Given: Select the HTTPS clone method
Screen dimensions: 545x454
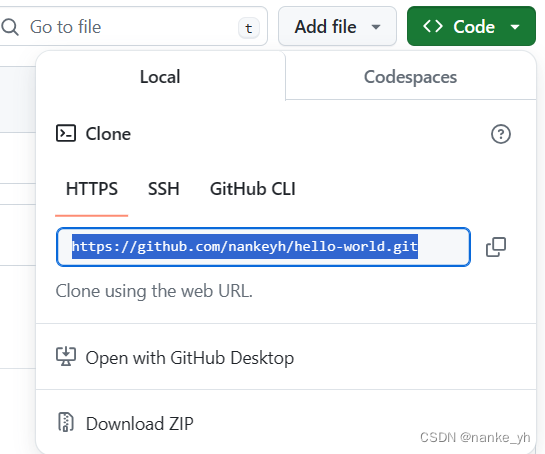Looking at the screenshot, I should (92, 189).
